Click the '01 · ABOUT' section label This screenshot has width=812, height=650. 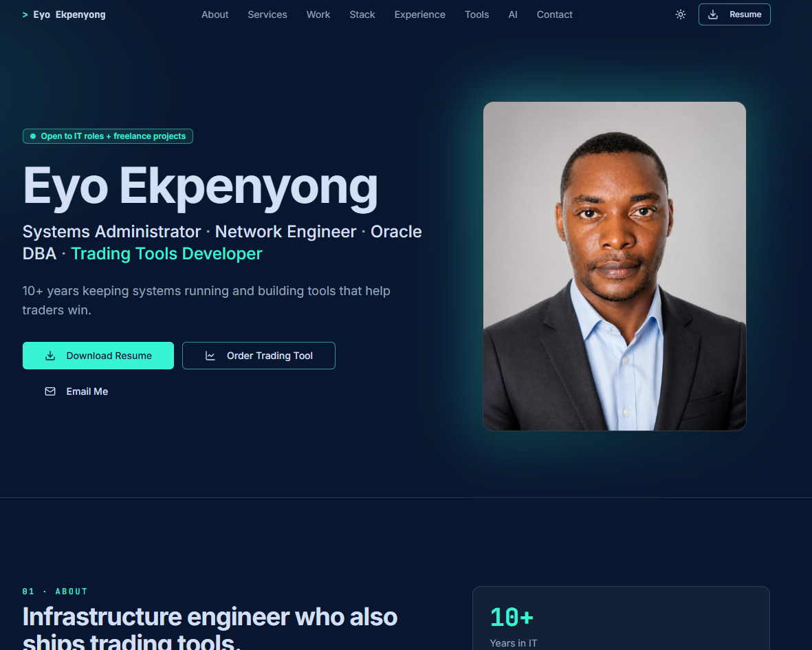(55, 592)
